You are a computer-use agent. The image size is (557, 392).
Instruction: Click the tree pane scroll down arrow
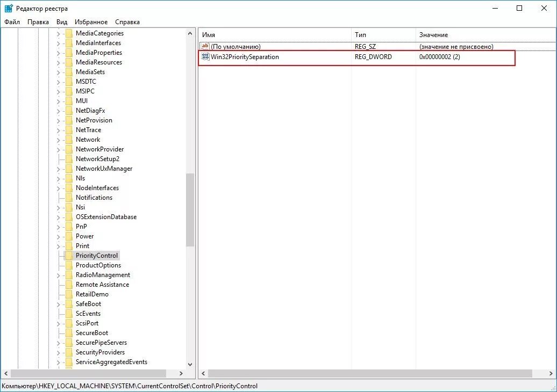point(190,364)
